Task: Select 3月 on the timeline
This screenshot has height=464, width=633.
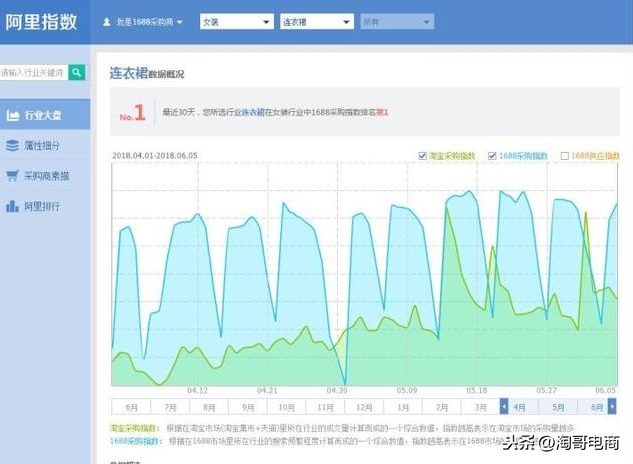Action: [480, 407]
